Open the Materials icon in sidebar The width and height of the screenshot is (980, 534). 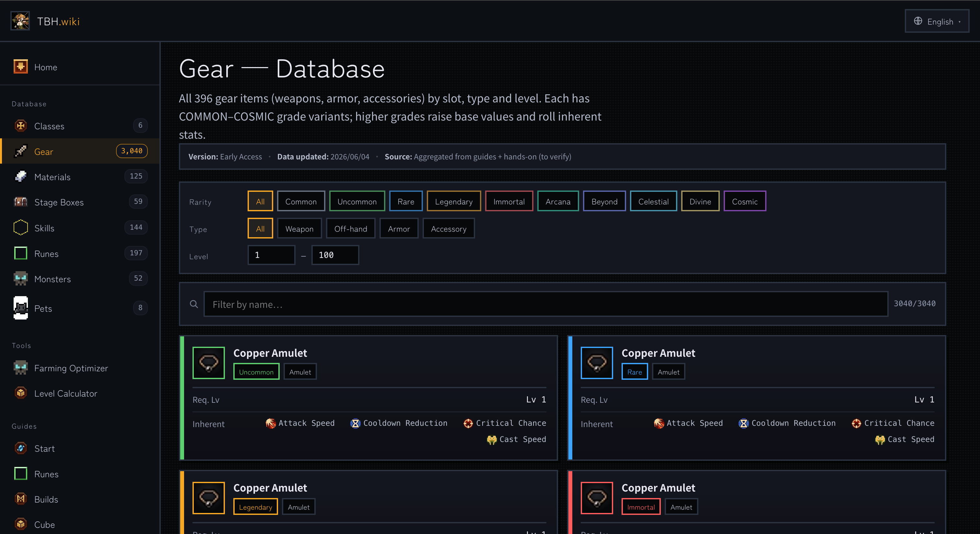coord(20,177)
